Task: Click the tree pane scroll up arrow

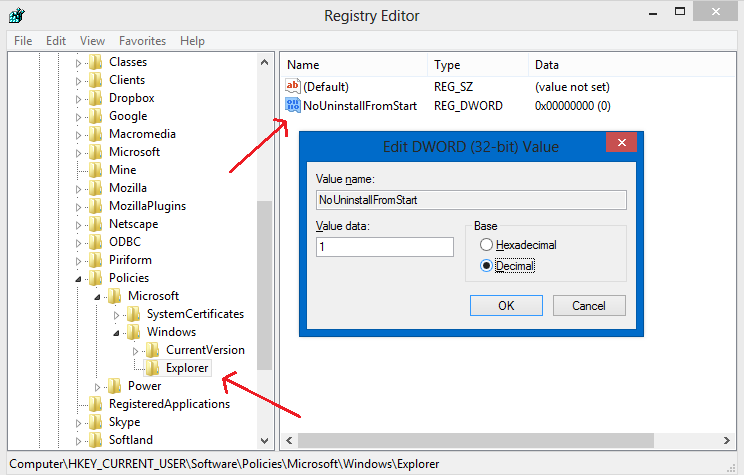Action: click(264, 62)
